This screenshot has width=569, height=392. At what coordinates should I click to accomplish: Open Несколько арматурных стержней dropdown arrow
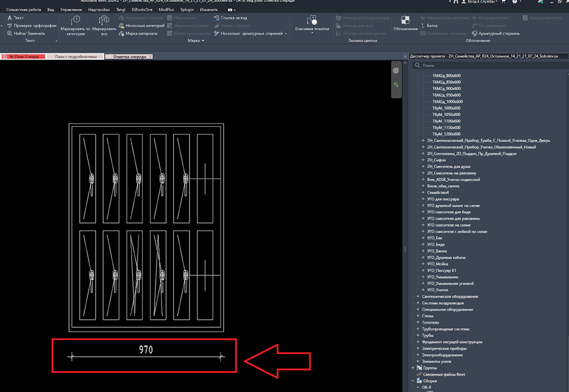(x=286, y=34)
